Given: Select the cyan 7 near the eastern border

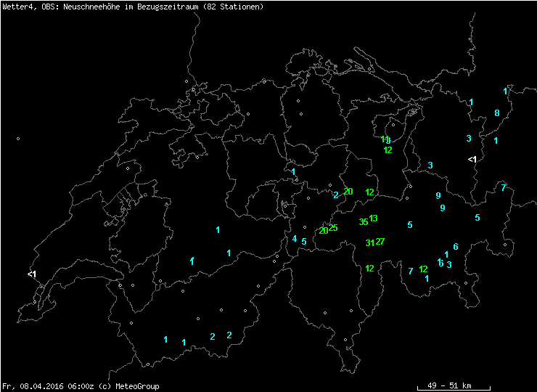Looking at the screenshot, I should pos(503,188).
